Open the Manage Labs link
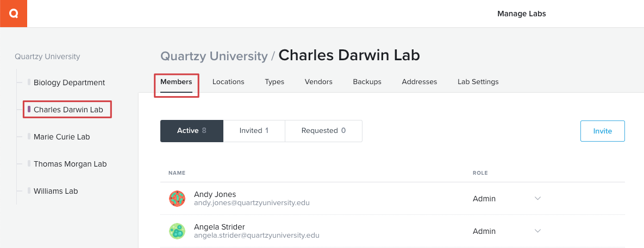The image size is (644, 248). (522, 14)
